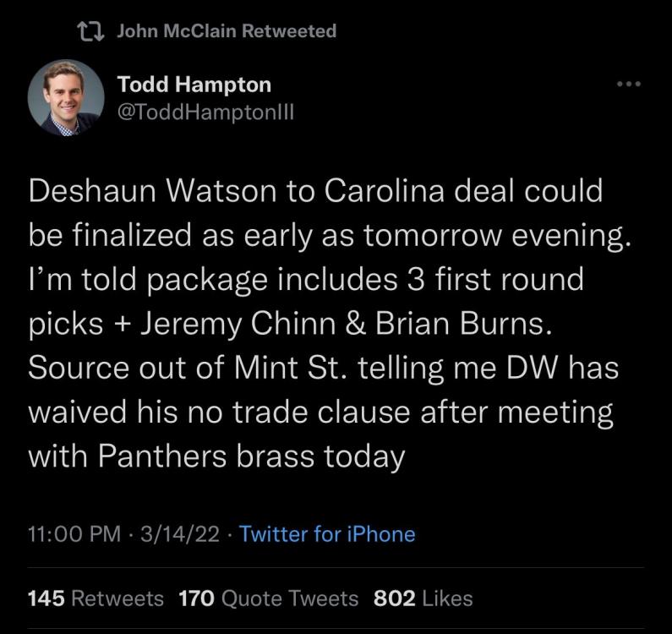Click the word Retweeted in the top banner
Screen dimensions: 672x634
click(289, 31)
